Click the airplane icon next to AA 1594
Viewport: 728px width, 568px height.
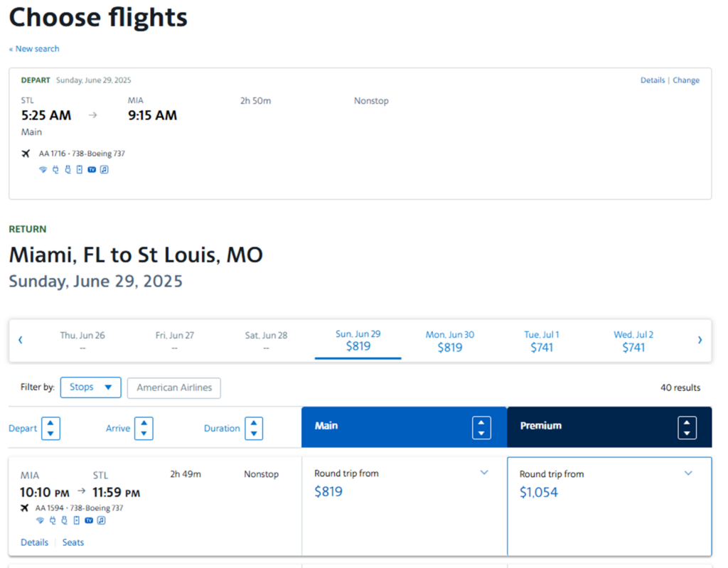tap(25, 508)
